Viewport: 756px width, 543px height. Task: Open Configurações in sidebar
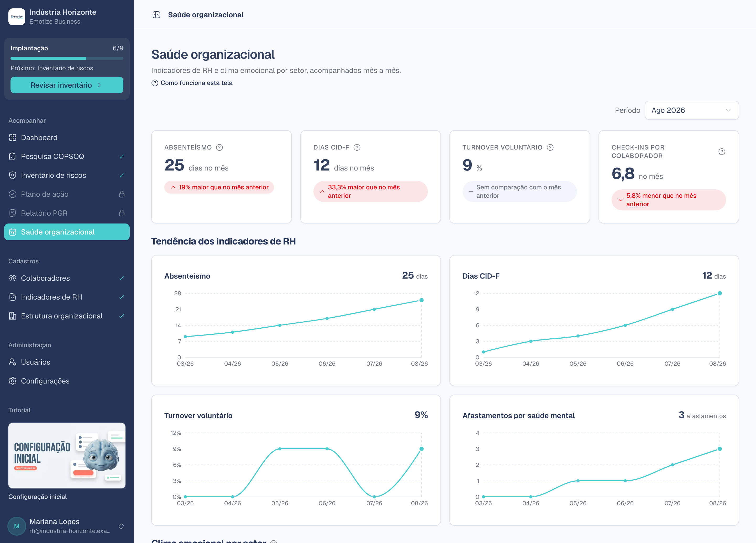point(67,381)
